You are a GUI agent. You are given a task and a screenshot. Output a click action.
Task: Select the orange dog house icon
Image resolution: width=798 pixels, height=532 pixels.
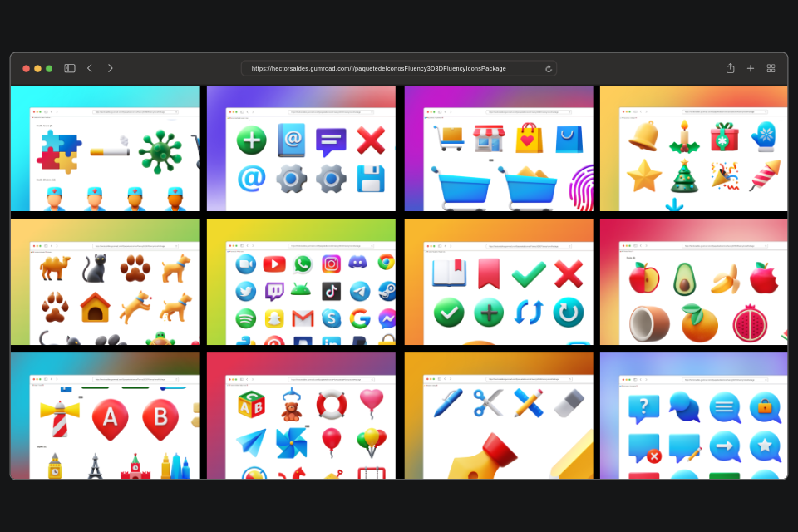coord(95,308)
